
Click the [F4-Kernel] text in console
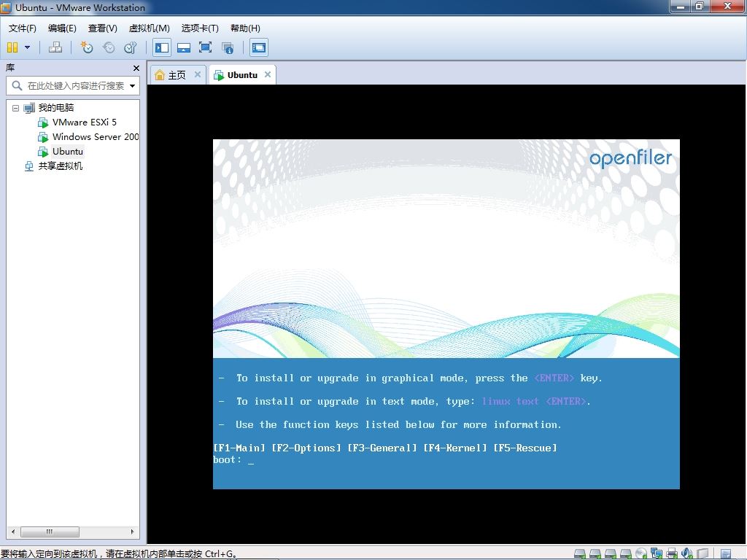tap(455, 448)
